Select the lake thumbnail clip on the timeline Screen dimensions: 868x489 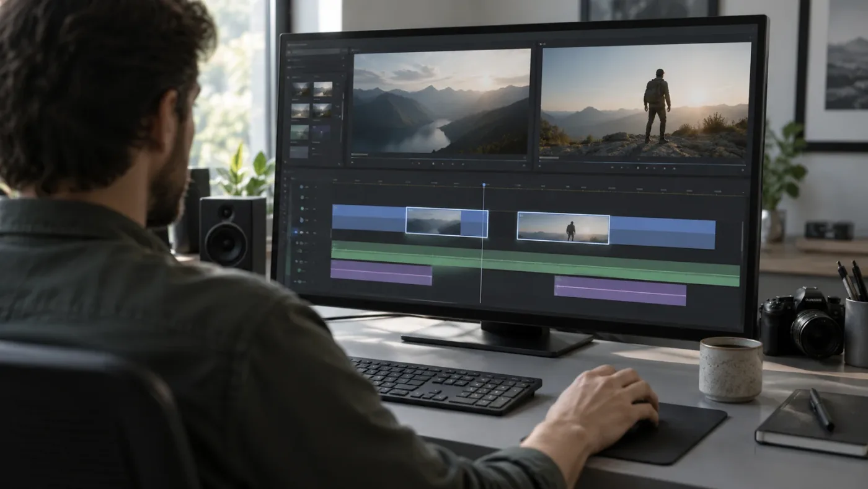tap(446, 222)
